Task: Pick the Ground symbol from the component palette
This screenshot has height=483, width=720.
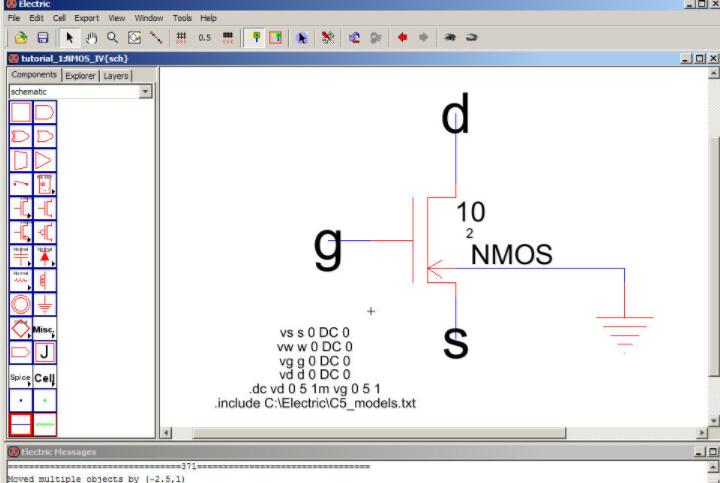Action: point(45,305)
